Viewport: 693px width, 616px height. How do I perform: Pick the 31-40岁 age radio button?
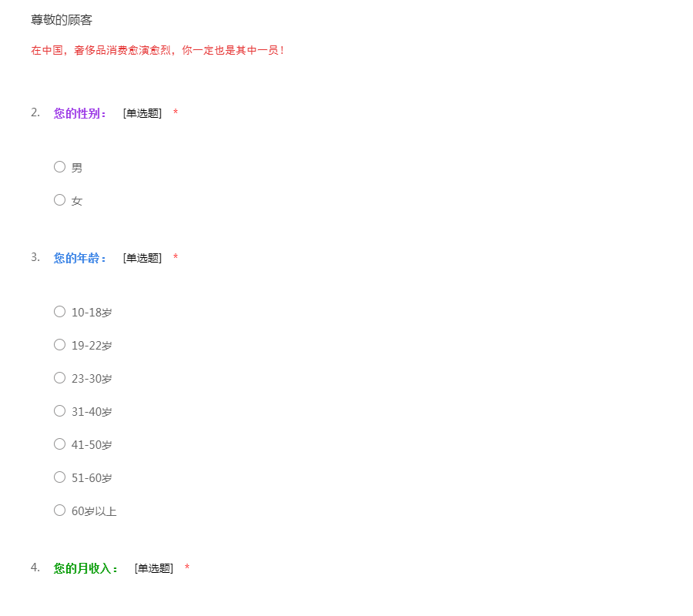click(59, 411)
